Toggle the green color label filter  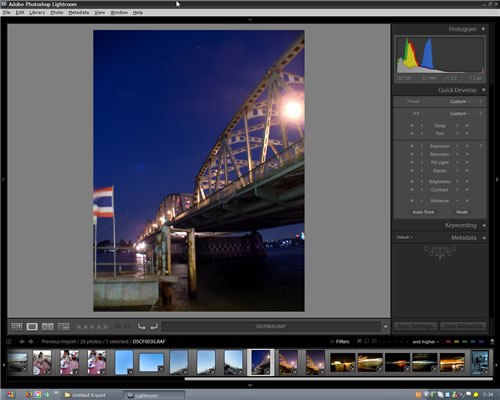[x=465, y=342]
